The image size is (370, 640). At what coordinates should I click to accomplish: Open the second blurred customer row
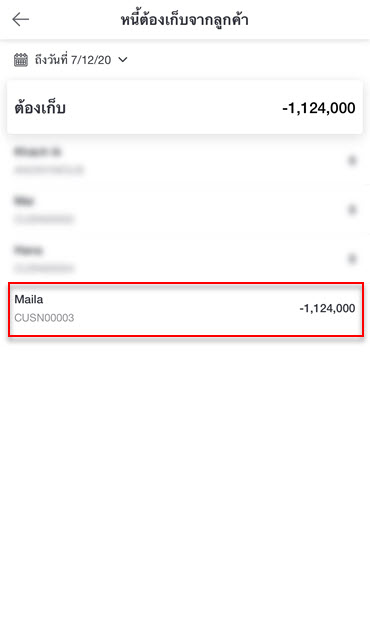pos(185,209)
